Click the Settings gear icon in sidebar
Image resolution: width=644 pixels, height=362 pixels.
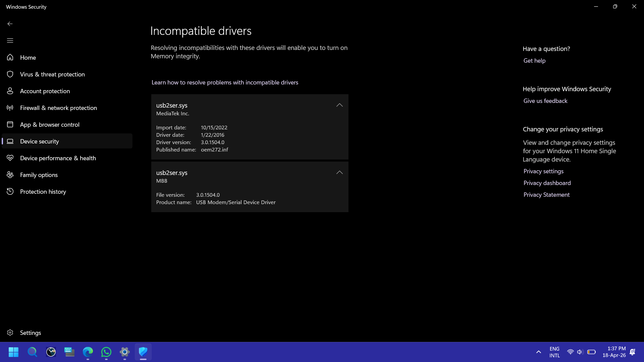(10, 333)
